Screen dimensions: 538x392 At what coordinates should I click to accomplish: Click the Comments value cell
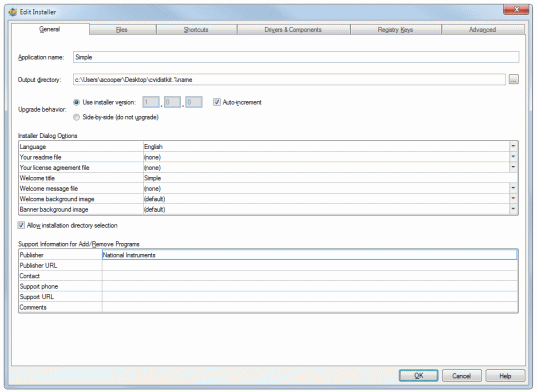(x=309, y=307)
